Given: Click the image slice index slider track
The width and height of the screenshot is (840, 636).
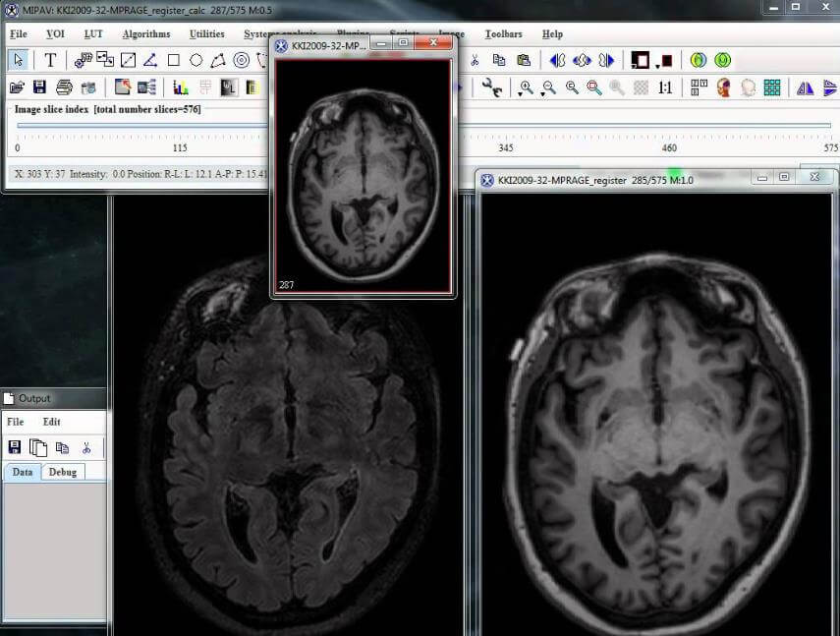Looking at the screenshot, I should (x=423, y=126).
